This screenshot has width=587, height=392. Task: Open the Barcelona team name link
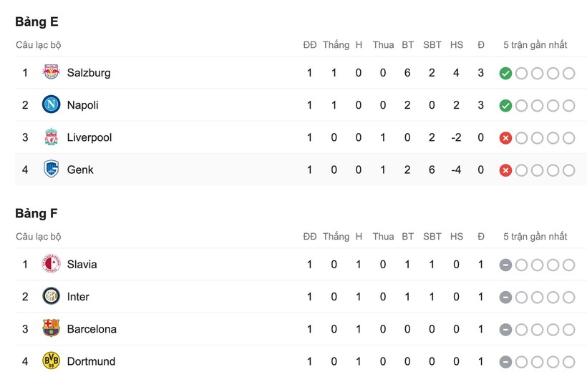(92, 329)
